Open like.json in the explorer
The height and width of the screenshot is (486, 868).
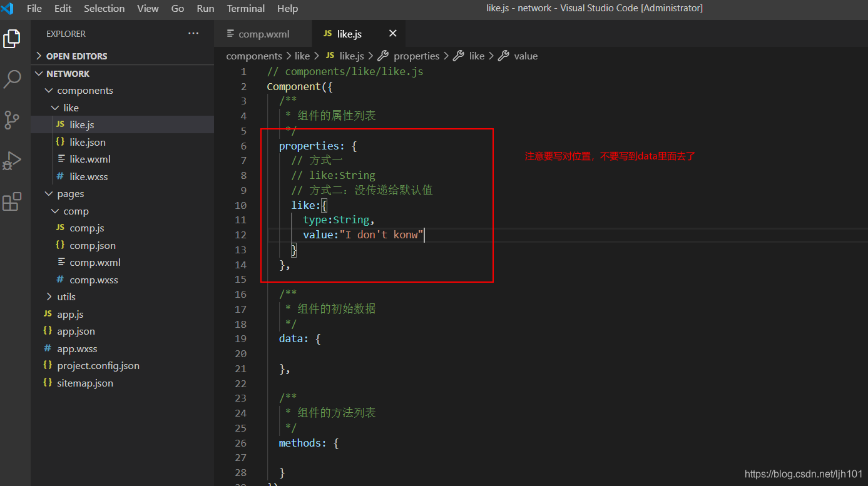(88, 142)
